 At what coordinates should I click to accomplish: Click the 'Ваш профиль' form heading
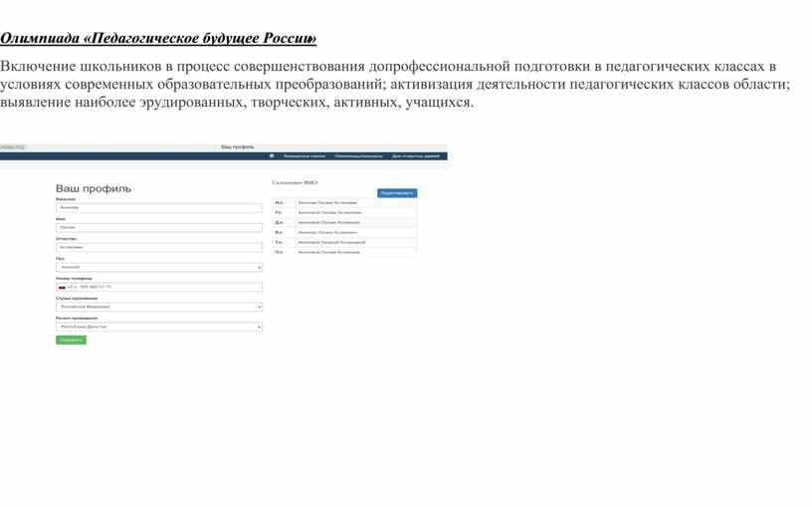tap(94, 188)
